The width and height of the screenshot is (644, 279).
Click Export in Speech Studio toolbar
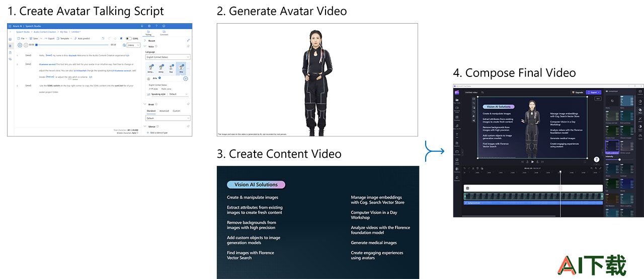(x=49, y=38)
